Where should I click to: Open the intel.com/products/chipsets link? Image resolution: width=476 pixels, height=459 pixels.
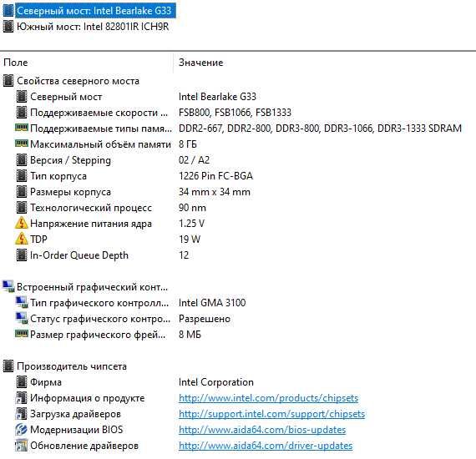coord(268,398)
